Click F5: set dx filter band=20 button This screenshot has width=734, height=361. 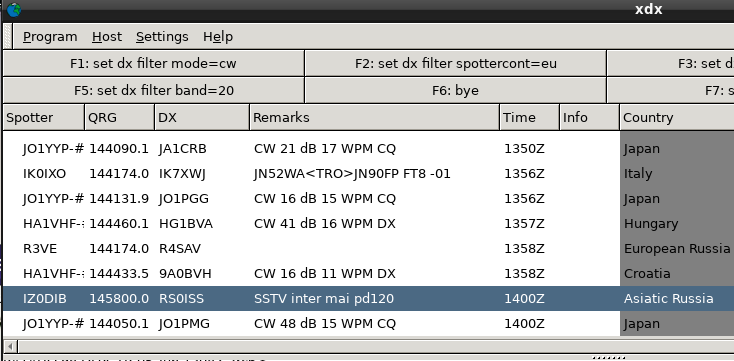154,90
